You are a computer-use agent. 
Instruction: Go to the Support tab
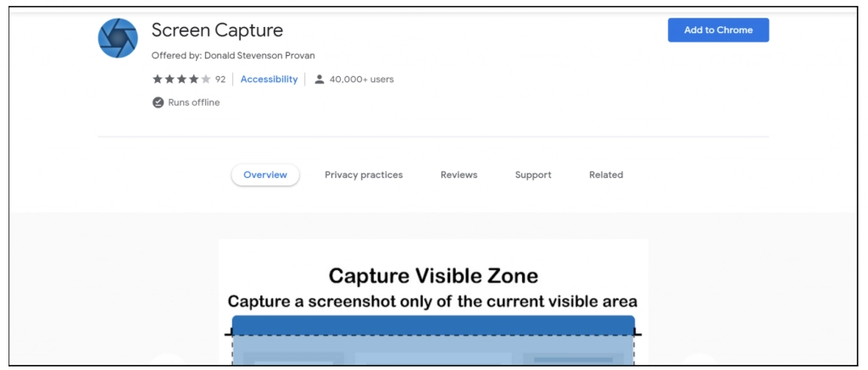[x=533, y=175]
